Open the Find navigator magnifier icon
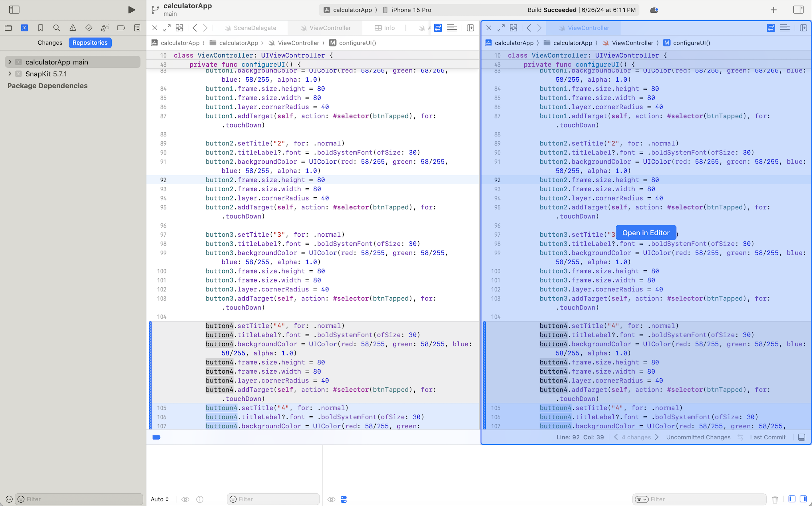The image size is (812, 506). (x=57, y=28)
